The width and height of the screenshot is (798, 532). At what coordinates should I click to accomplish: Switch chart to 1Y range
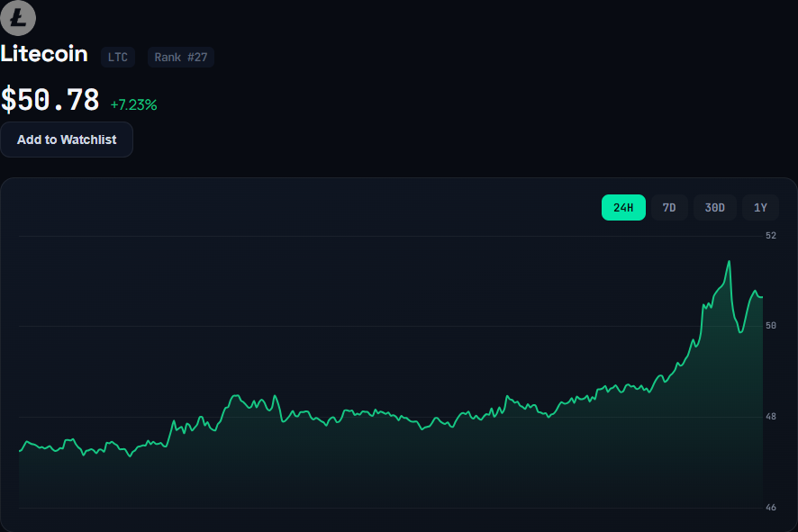(x=760, y=208)
